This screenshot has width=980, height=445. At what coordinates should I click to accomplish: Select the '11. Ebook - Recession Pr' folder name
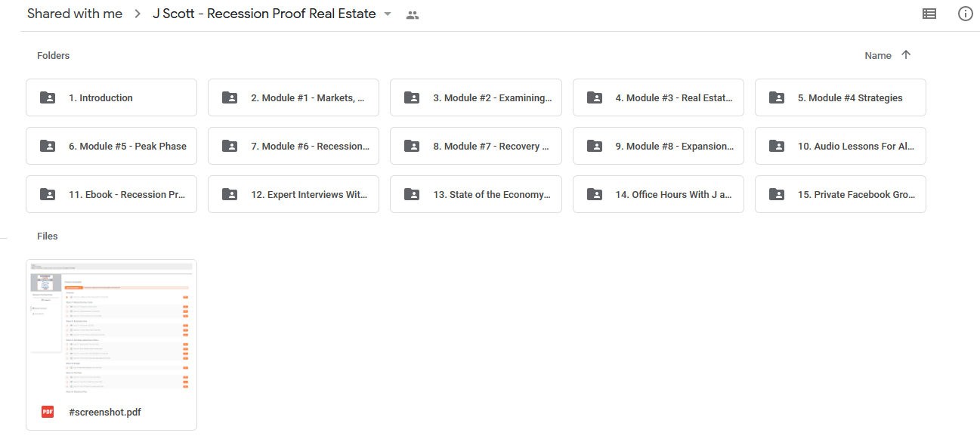point(127,194)
